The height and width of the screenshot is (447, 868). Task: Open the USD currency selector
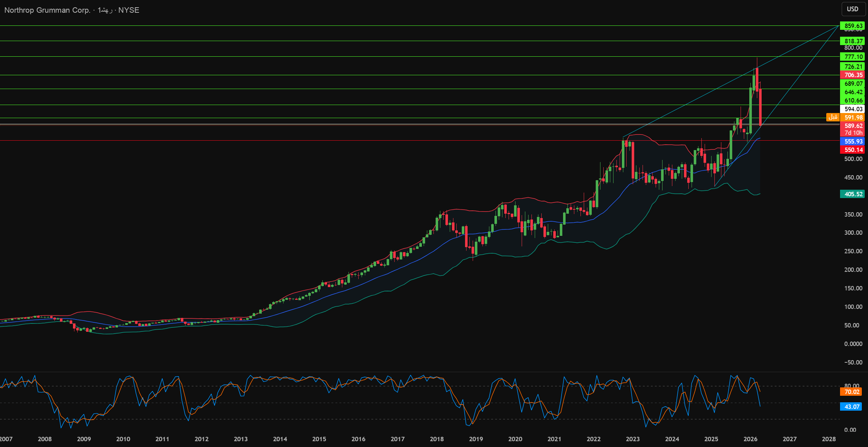(x=852, y=9)
